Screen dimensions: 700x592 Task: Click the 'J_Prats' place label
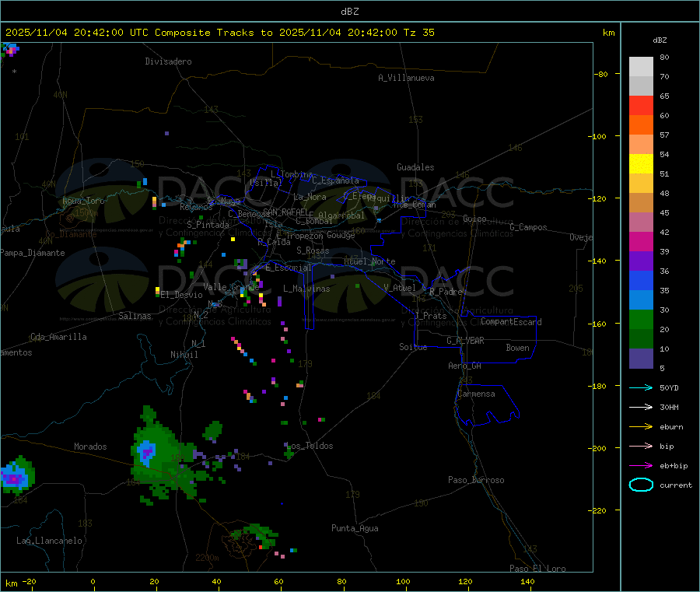tap(431, 316)
